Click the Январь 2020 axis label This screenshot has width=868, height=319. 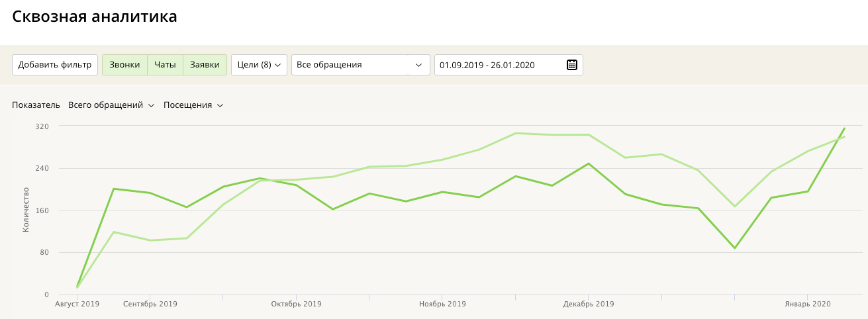tap(808, 304)
